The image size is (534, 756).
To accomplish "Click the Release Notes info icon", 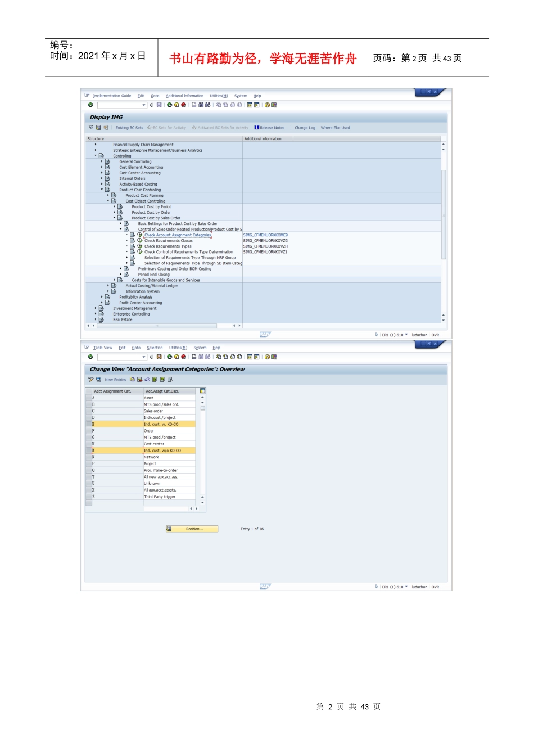I will [257, 128].
